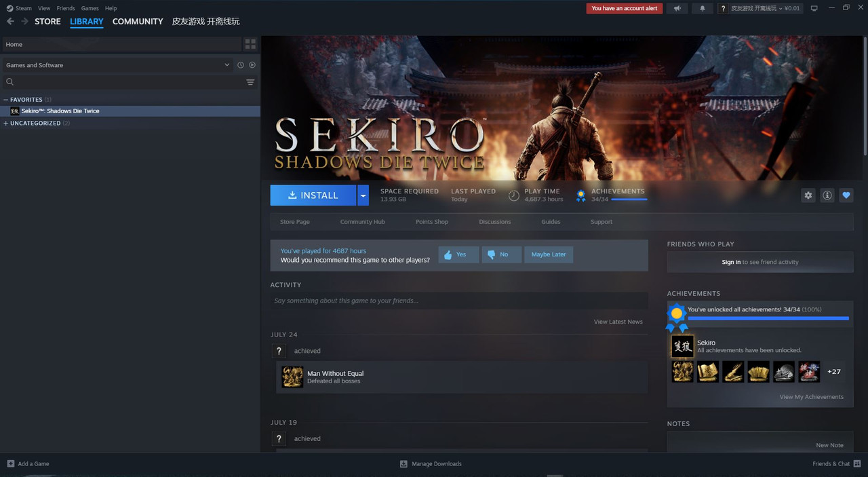
Task: Open game settings gear icon
Action: [x=808, y=195]
